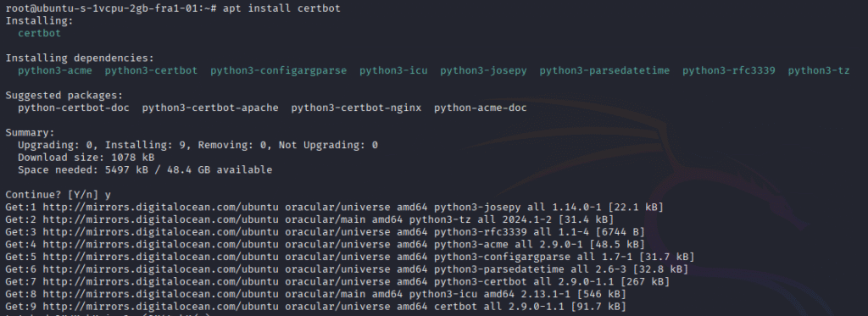Click the Get:2 python3-tz download line
This screenshot has width=868, height=316.
point(309,219)
